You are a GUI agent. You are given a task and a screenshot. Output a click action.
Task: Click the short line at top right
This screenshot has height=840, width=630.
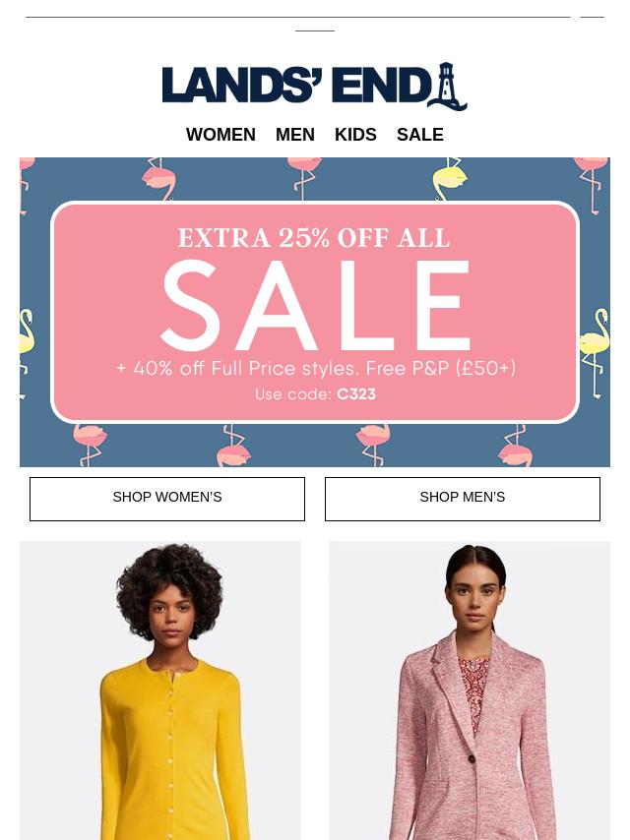[x=592, y=17]
